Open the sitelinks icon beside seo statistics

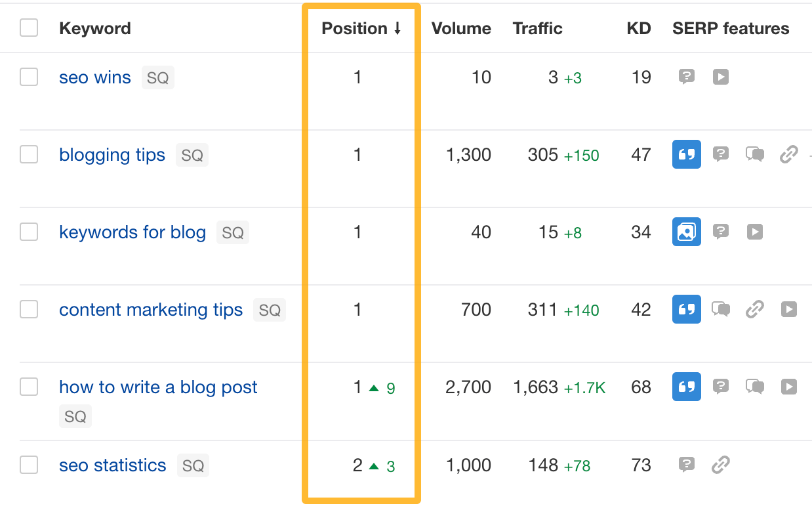720,465
